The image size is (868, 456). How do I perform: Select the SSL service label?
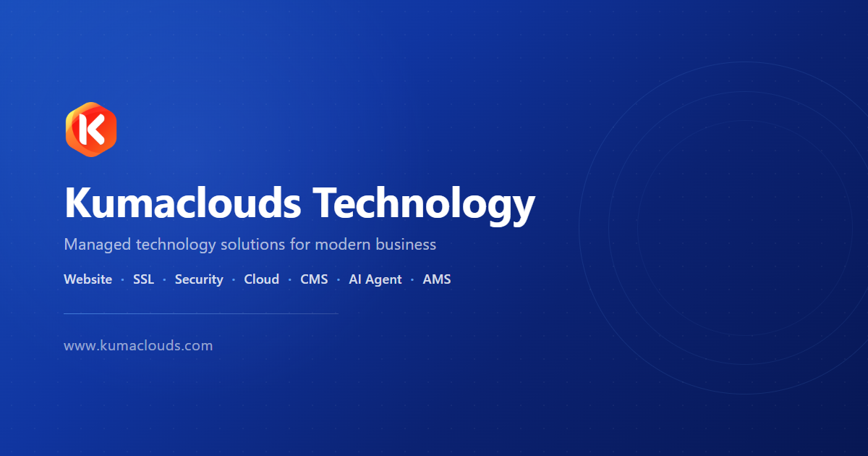[x=144, y=279]
